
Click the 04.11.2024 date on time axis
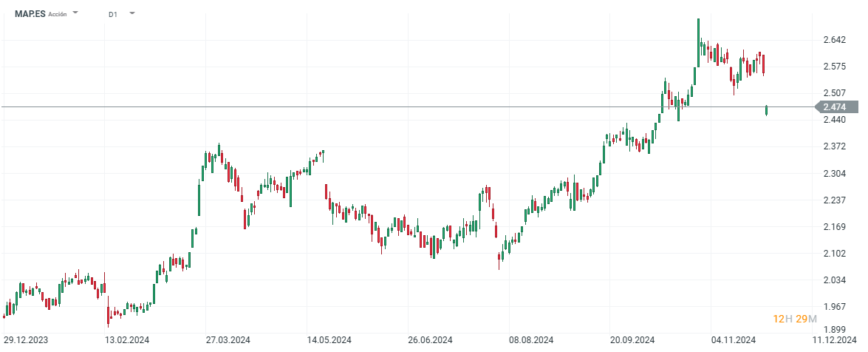pos(734,340)
